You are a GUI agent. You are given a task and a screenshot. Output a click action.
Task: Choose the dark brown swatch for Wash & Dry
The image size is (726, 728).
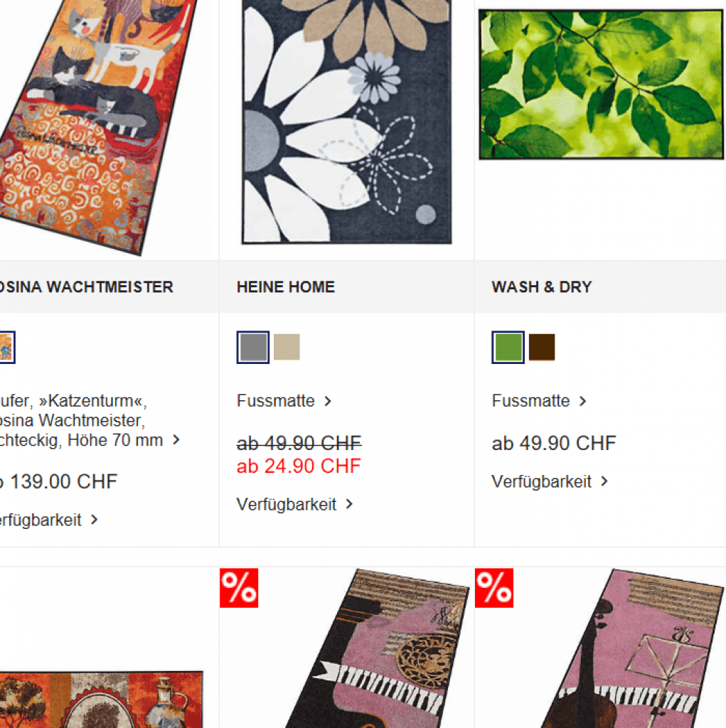tap(542, 347)
